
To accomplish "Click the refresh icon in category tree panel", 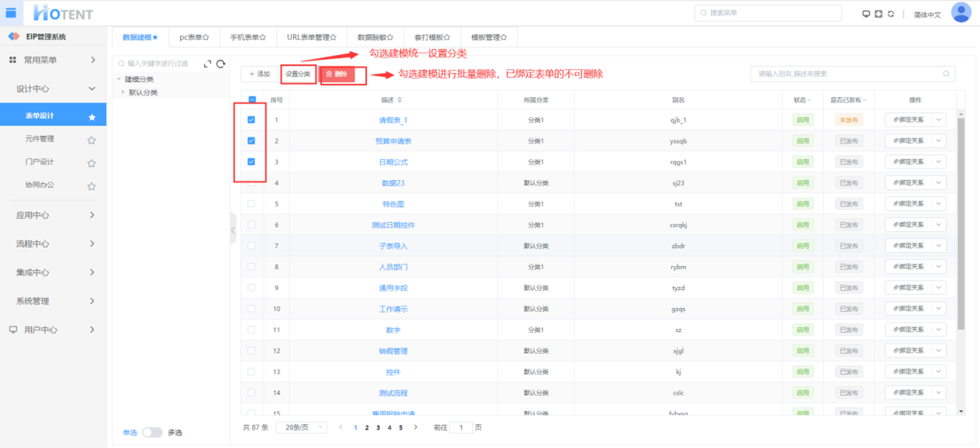I will pos(221,64).
